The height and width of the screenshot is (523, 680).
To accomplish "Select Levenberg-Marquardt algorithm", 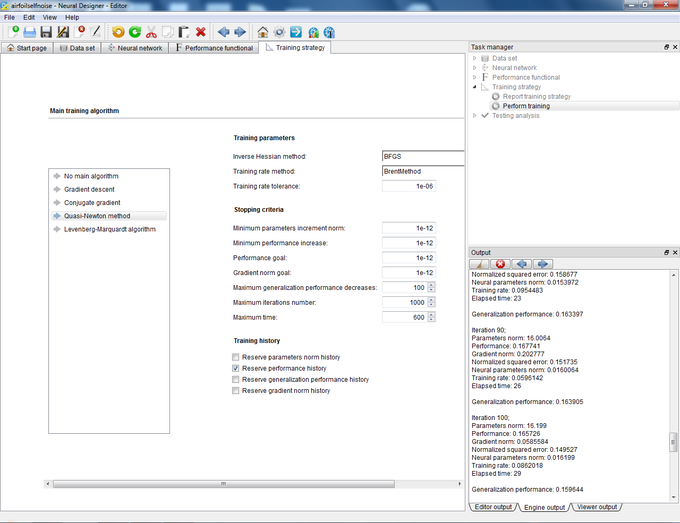I will click(108, 229).
